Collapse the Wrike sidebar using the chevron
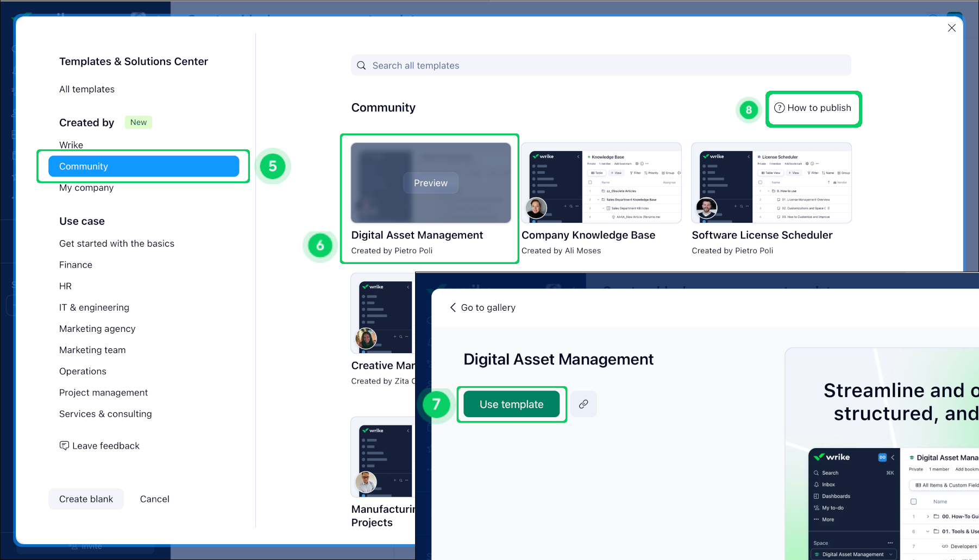 (893, 457)
